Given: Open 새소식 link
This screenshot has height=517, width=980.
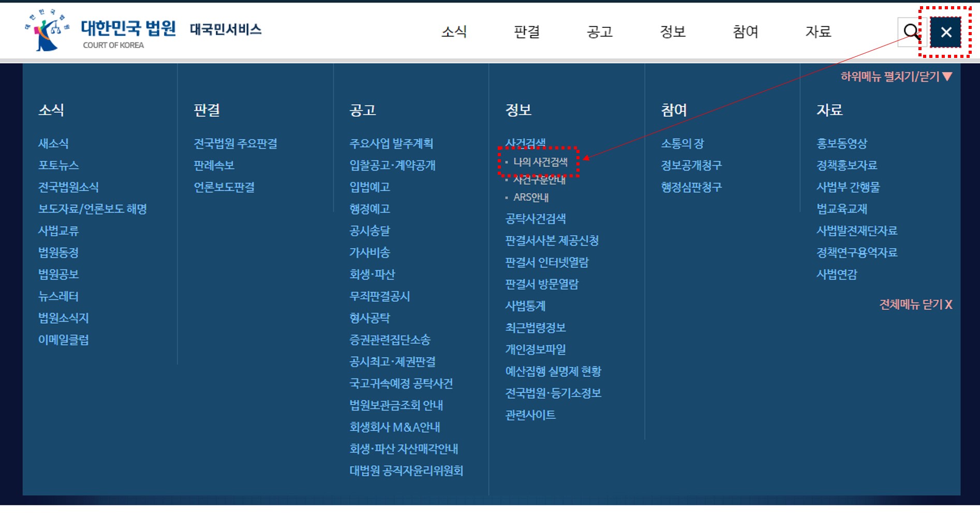Looking at the screenshot, I should pos(53,144).
